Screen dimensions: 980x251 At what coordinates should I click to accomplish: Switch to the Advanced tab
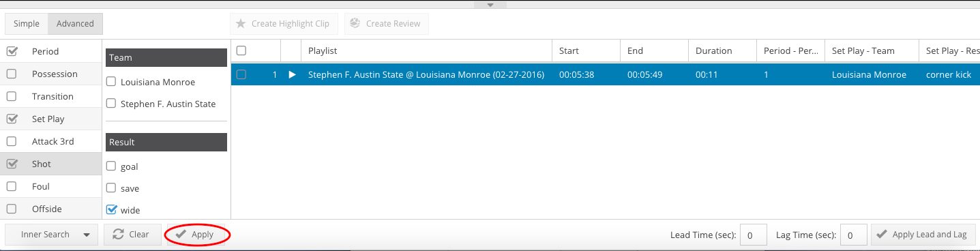[x=75, y=23]
